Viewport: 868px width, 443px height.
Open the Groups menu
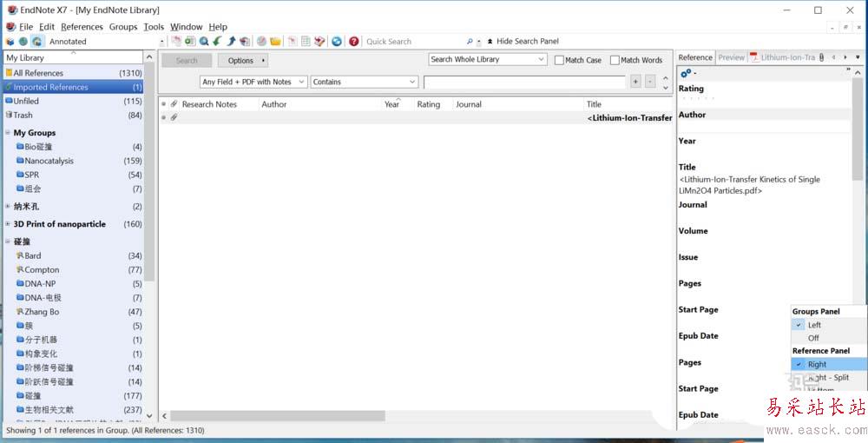coord(123,27)
